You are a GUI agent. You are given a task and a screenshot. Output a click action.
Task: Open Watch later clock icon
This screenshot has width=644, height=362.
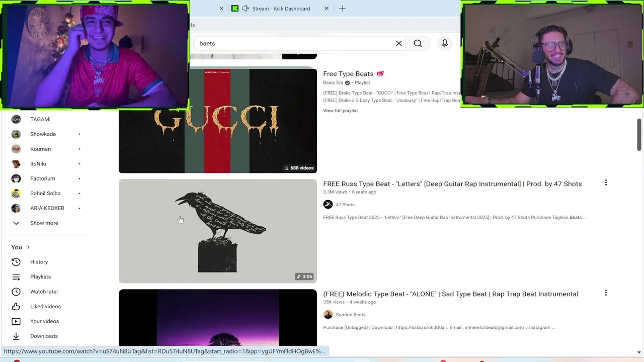pos(16,292)
